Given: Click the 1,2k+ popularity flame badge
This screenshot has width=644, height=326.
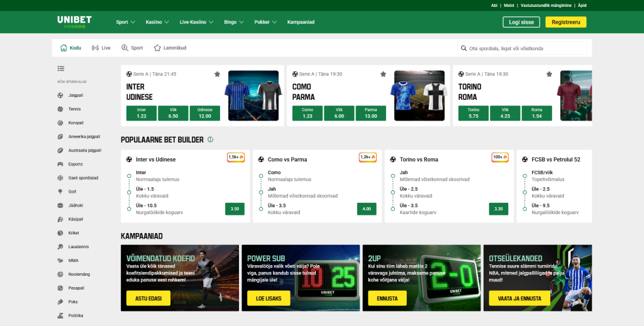Looking at the screenshot, I should pos(367,158).
